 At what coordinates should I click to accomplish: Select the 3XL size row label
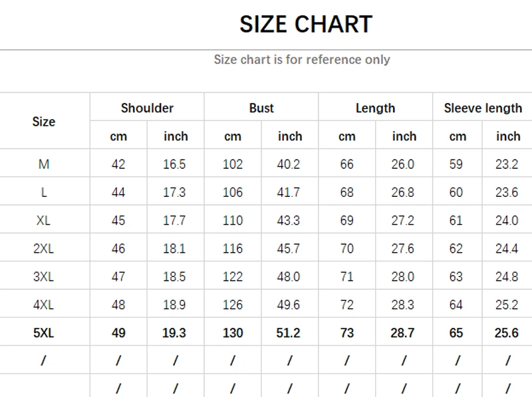point(44,277)
